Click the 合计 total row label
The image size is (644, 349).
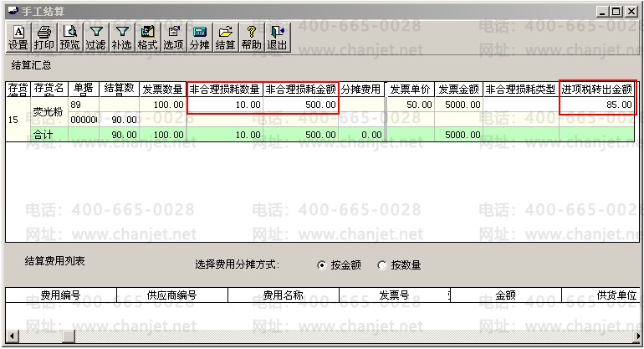coord(49,135)
